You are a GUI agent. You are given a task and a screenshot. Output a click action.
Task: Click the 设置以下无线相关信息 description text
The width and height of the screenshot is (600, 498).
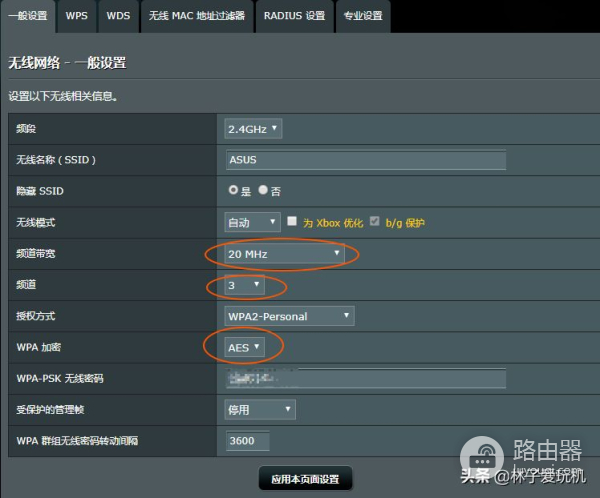63,96
